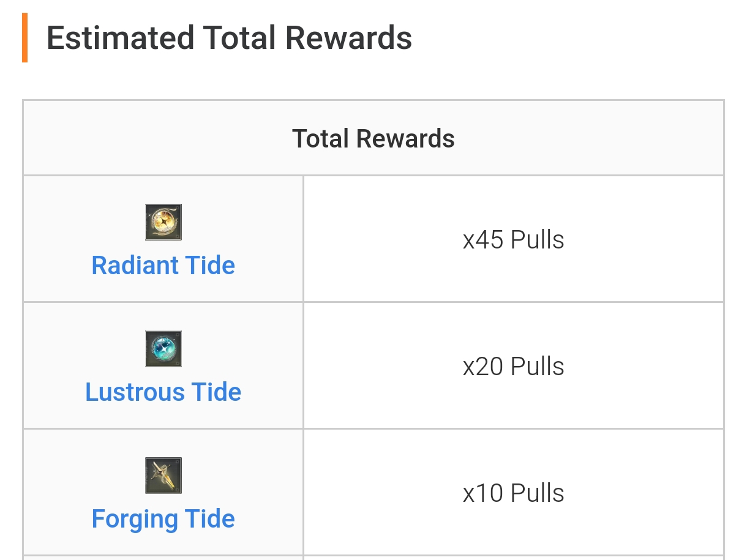This screenshot has height=560, width=747.
Task: Open the Lustrous Tide link
Action: [163, 392]
